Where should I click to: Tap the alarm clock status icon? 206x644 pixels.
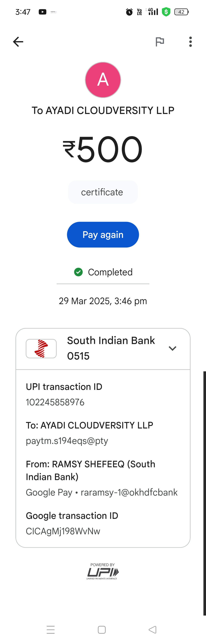point(129,12)
